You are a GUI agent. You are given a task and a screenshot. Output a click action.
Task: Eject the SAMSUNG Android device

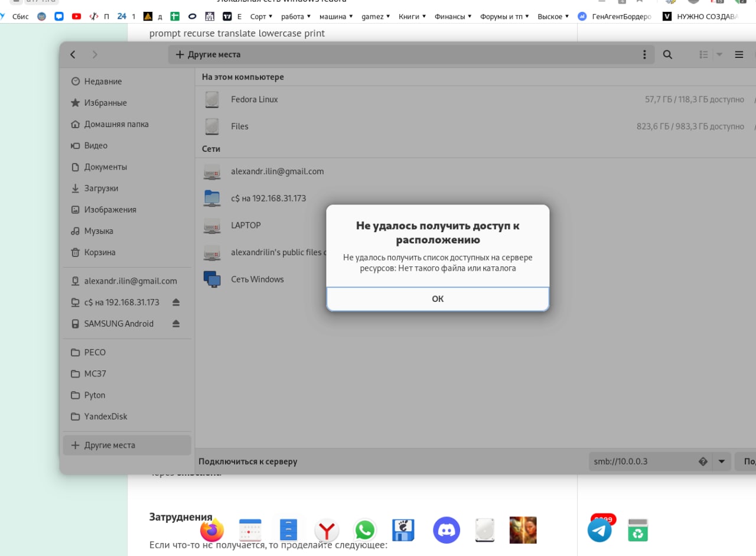pyautogui.click(x=176, y=324)
